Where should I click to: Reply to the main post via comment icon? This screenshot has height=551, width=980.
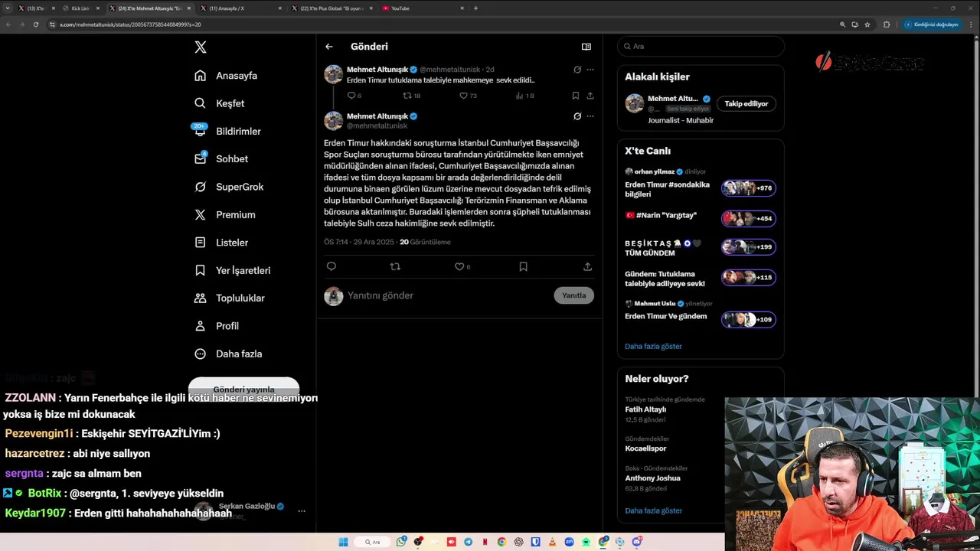point(332,266)
